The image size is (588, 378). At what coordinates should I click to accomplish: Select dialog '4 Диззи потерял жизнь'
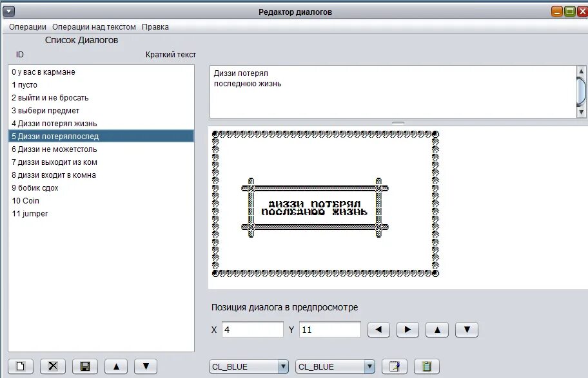coord(101,123)
